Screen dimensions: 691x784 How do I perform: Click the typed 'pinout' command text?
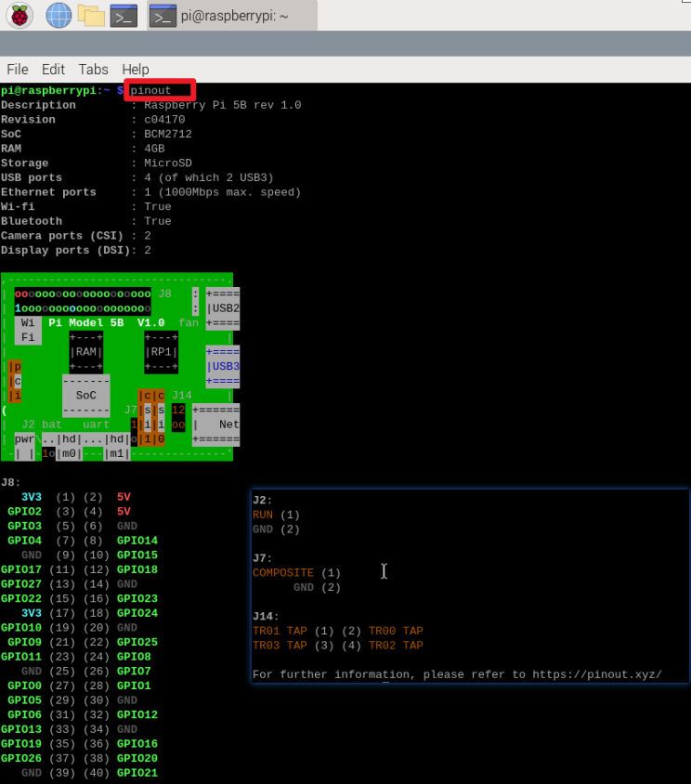click(x=150, y=90)
